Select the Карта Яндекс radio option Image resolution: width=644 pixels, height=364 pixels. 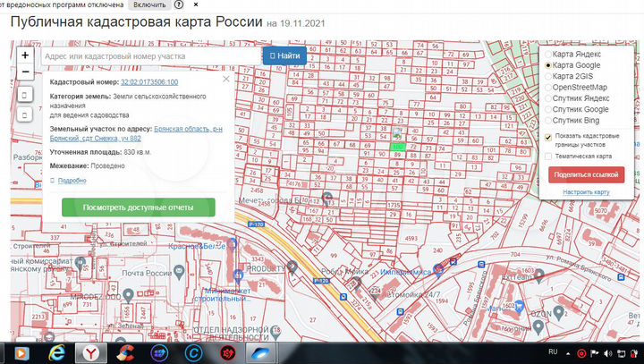click(548, 55)
